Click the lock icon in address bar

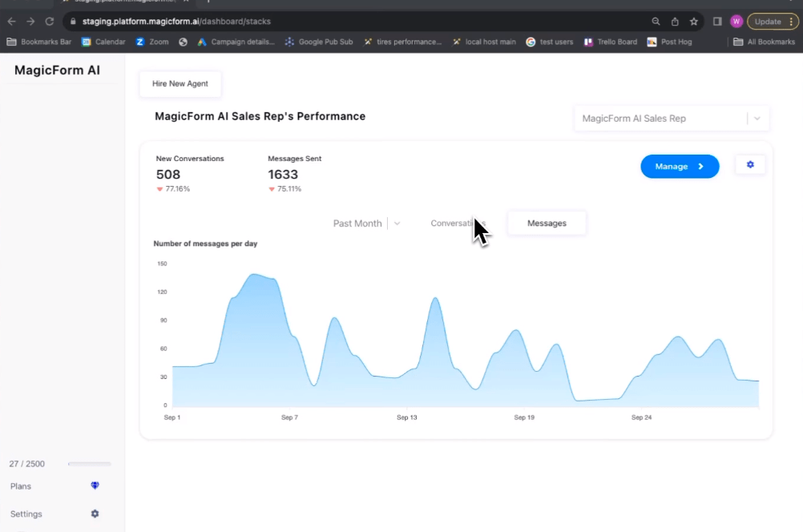pyautogui.click(x=73, y=22)
